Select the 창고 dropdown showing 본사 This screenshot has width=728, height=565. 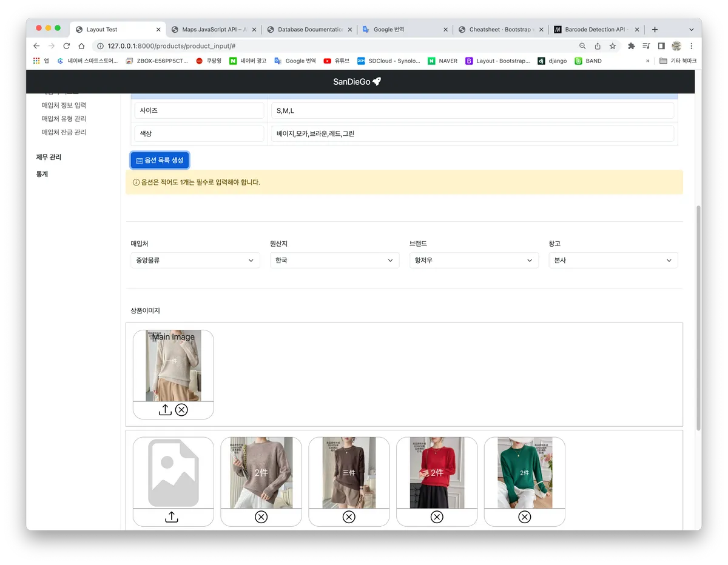click(x=613, y=260)
